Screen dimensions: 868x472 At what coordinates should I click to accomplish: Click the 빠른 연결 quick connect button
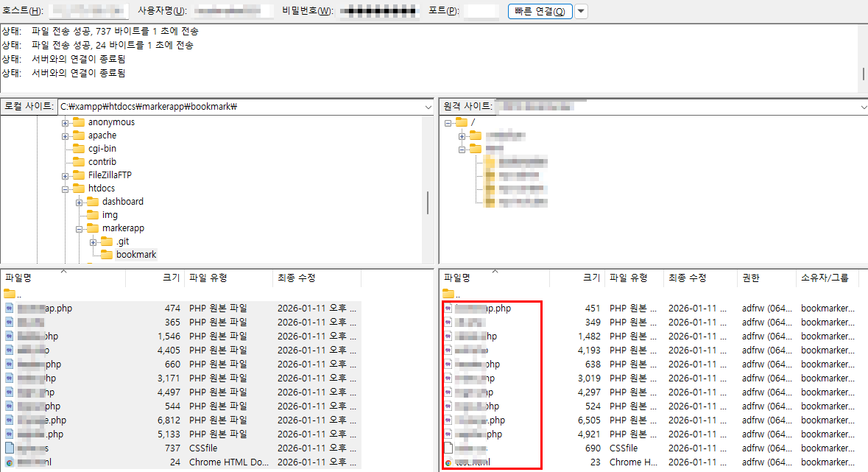540,11
